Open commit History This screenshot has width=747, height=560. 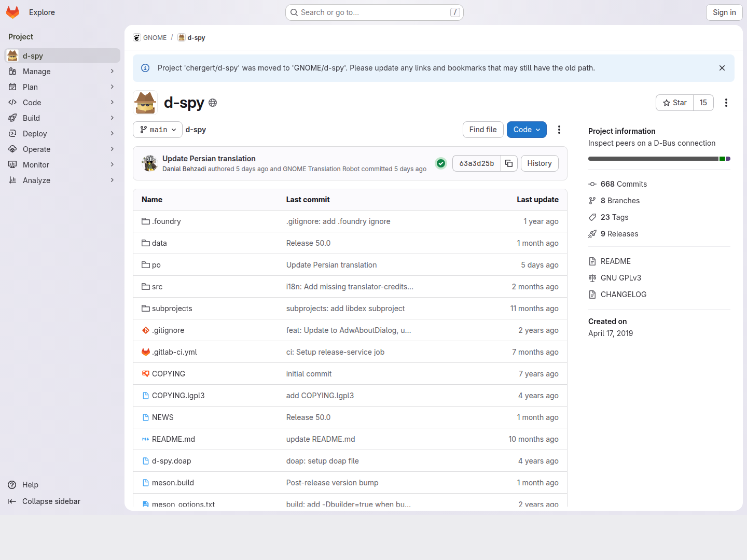pos(539,163)
